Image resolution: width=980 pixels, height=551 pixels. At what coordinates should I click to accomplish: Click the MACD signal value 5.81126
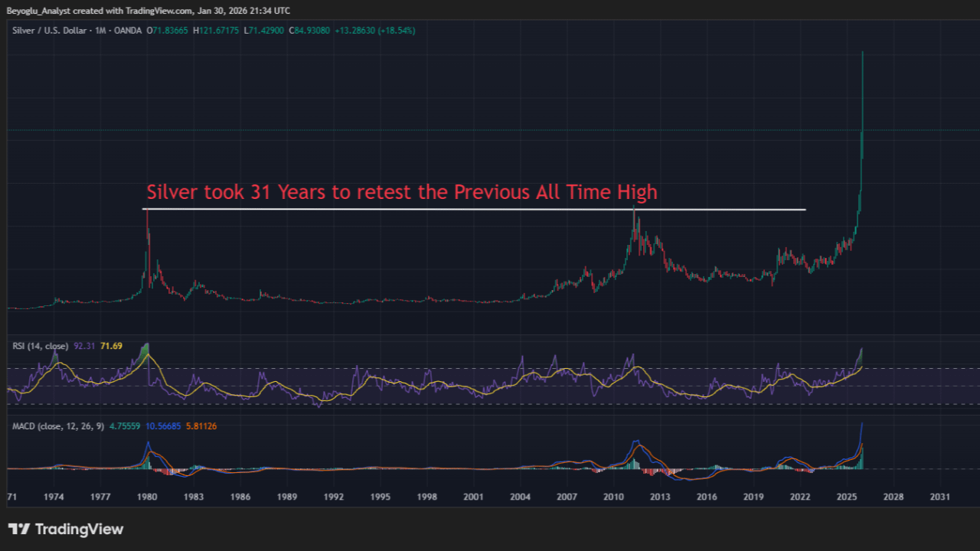pyautogui.click(x=201, y=426)
